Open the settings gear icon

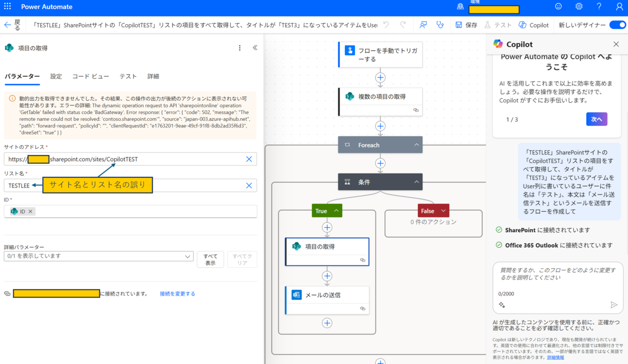579,7
